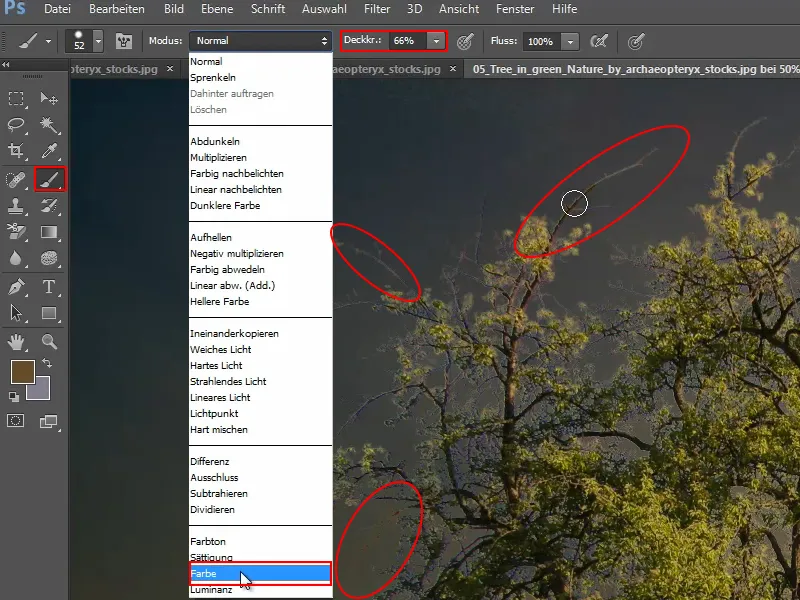
Task: Open the Modus blend mode combo box
Action: pyautogui.click(x=261, y=41)
